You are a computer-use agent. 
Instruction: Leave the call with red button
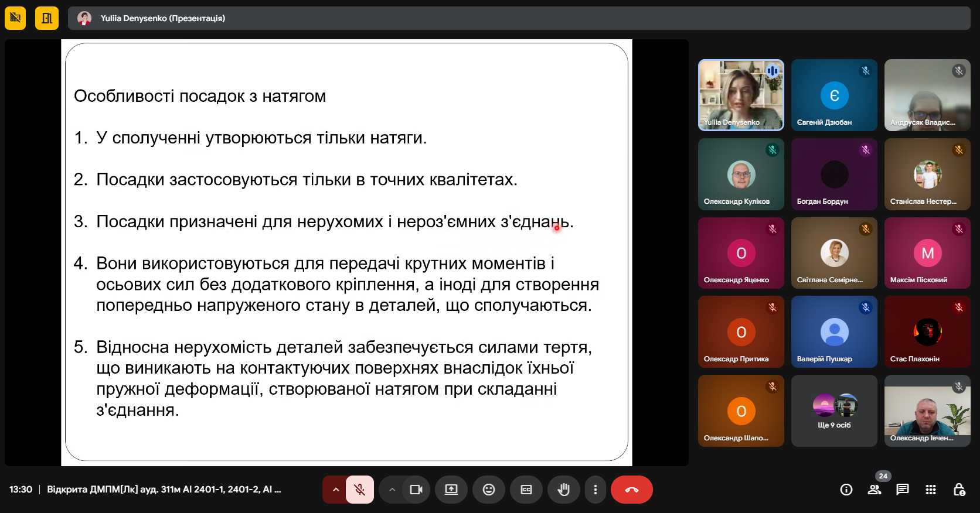point(631,490)
